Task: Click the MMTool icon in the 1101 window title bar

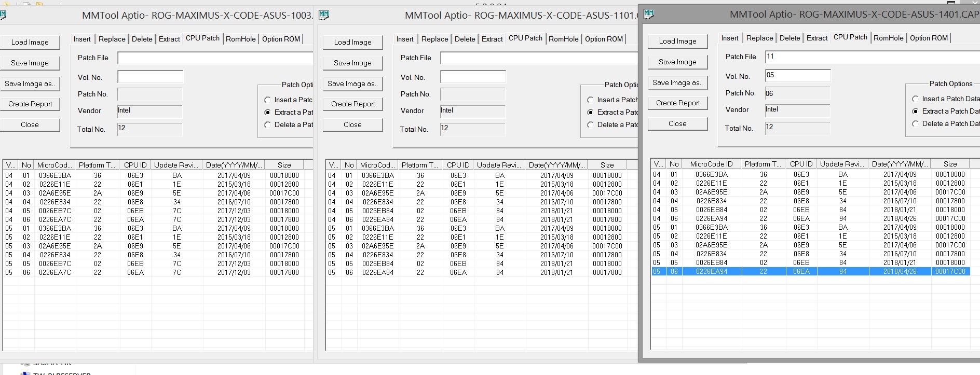Action: tap(324, 15)
